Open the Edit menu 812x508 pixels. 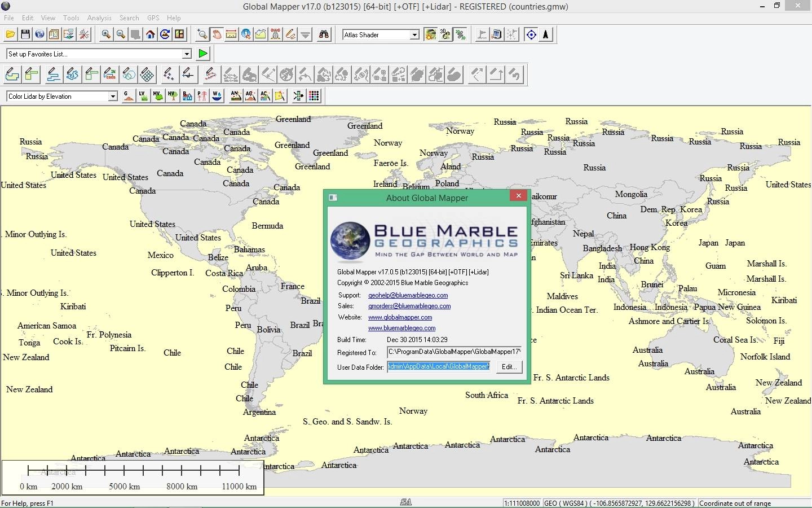(x=28, y=18)
